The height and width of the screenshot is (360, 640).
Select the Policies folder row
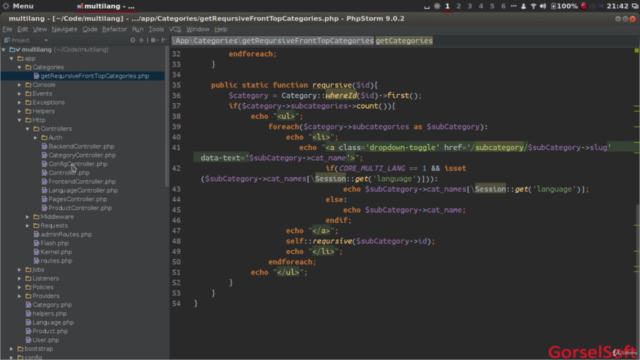(x=82, y=287)
